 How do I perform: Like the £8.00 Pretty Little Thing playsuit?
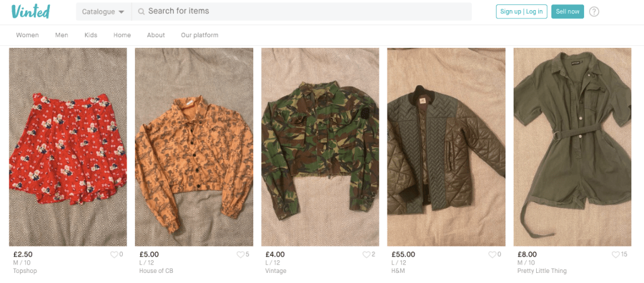[616, 255]
